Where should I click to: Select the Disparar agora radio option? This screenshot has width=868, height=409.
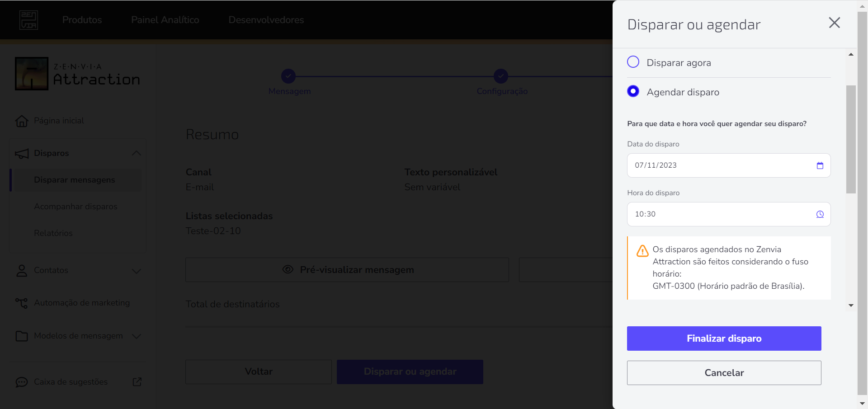tap(633, 62)
